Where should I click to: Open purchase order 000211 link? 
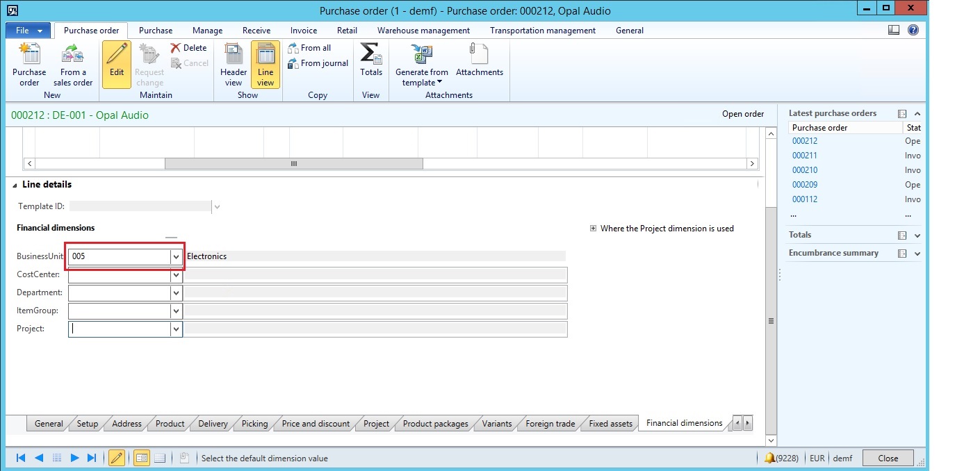click(805, 156)
